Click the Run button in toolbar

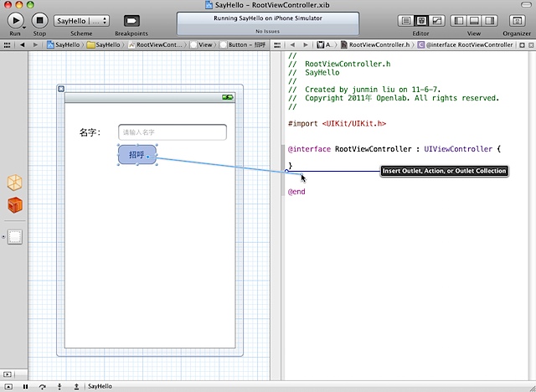coord(15,20)
